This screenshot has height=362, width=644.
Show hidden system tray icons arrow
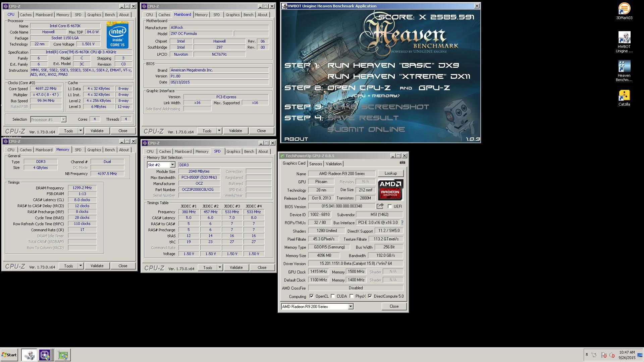[587, 355]
